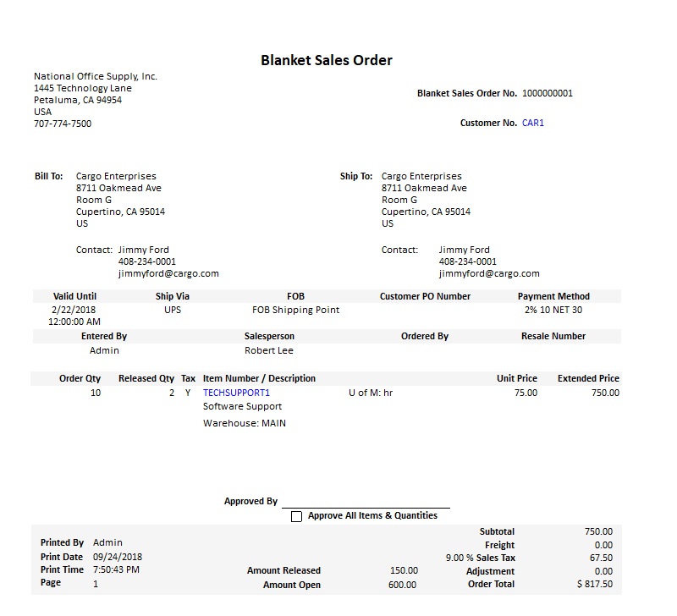Click the FOB Shipping Point value

click(295, 310)
